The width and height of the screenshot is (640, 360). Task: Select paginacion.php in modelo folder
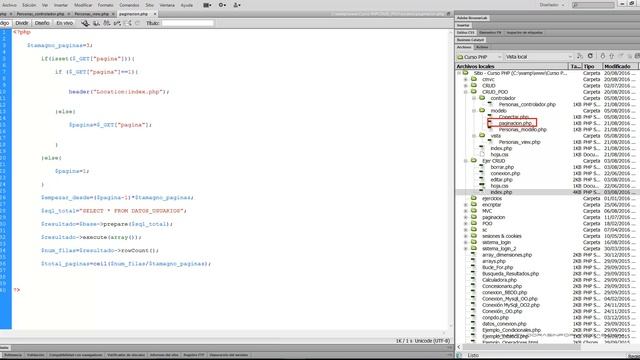point(515,123)
